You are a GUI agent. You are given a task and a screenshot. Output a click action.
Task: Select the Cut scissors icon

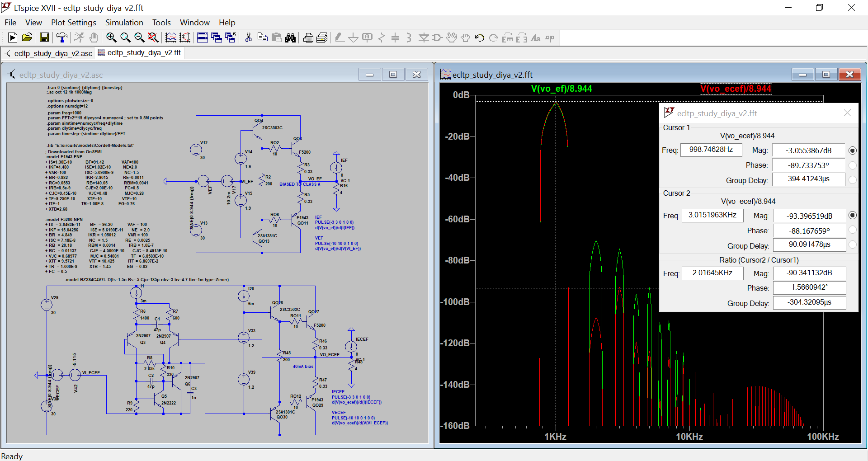click(x=248, y=38)
